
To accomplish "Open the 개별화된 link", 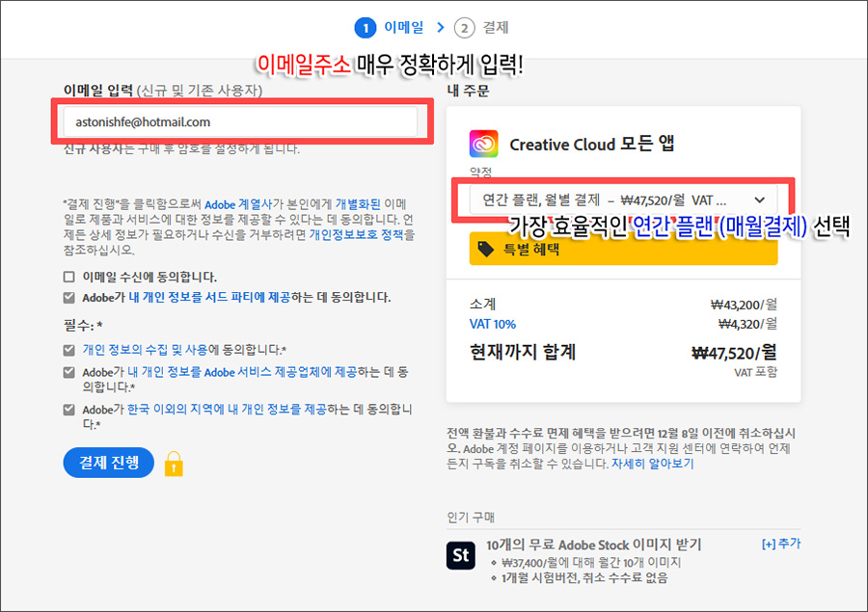I will (x=358, y=204).
